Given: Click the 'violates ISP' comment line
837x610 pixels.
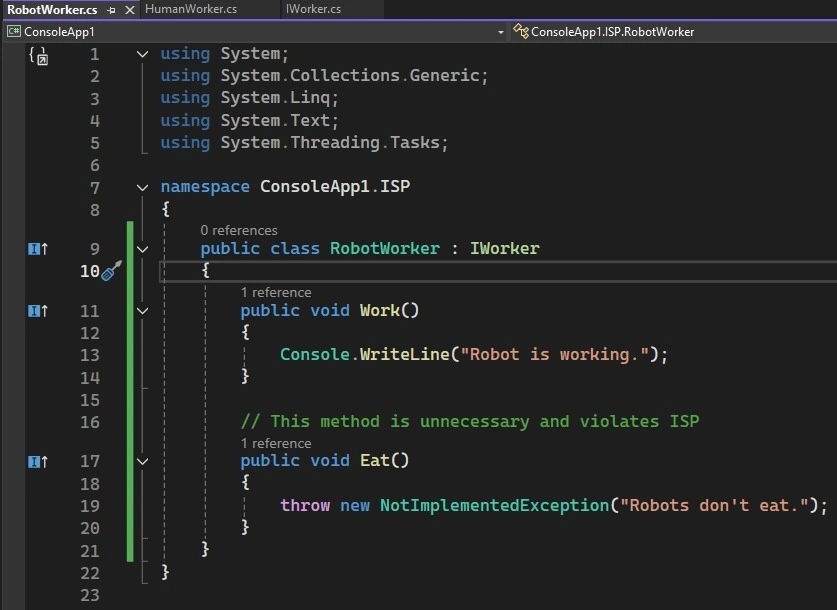Looking at the screenshot, I should tap(470, 422).
